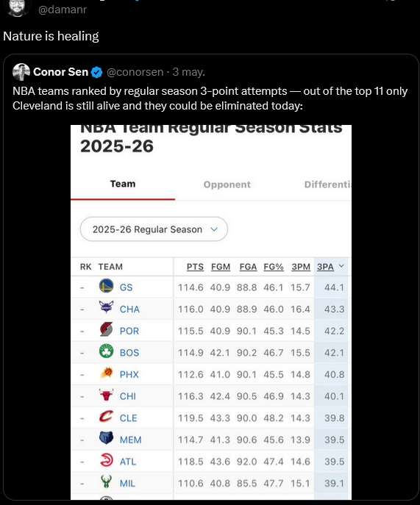Select the Team tab
420x505 pixels.
click(x=123, y=184)
